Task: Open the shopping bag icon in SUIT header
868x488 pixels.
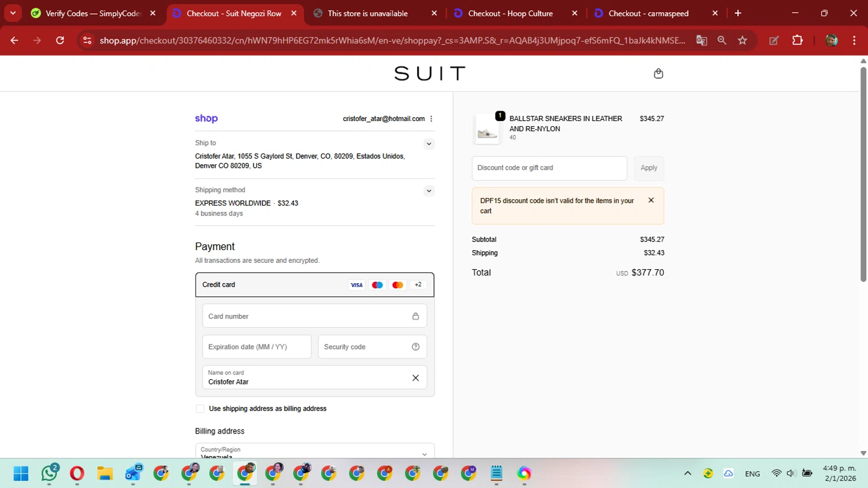Action: coord(658,74)
